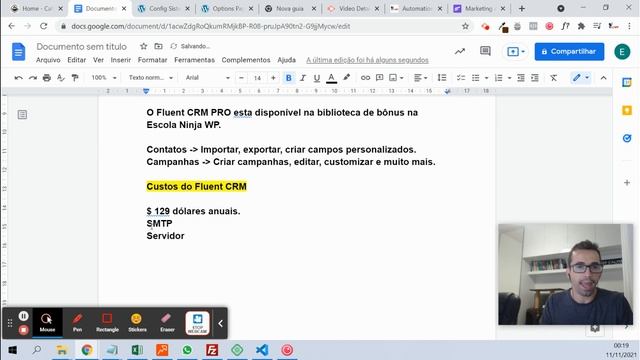Image resolution: width=640 pixels, height=360 pixels.
Task: Open Google Keep in side panel
Action: tap(627, 111)
